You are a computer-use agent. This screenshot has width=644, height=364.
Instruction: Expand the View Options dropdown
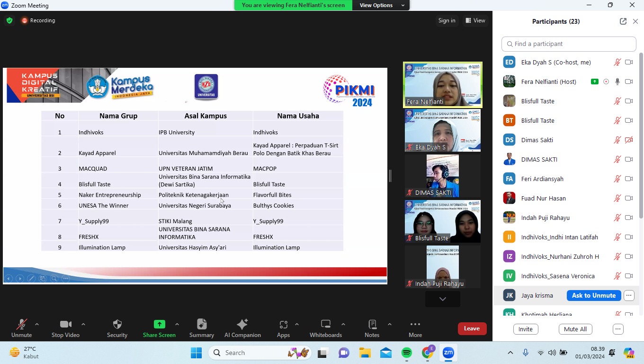382,5
